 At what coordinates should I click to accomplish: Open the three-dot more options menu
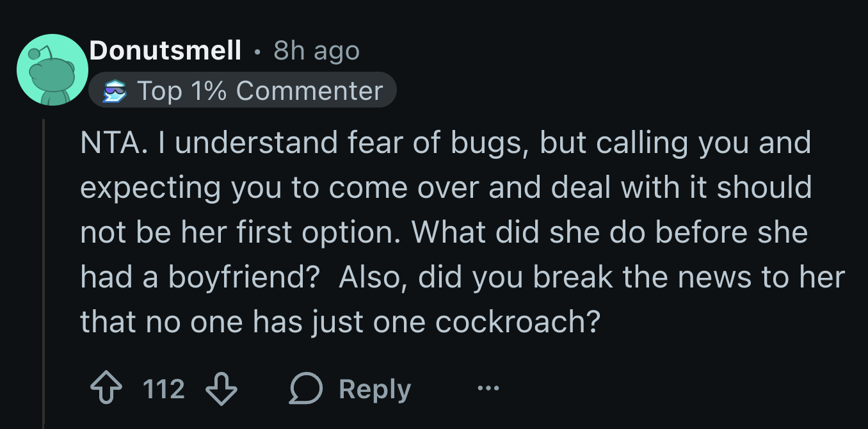pyautogui.click(x=487, y=389)
